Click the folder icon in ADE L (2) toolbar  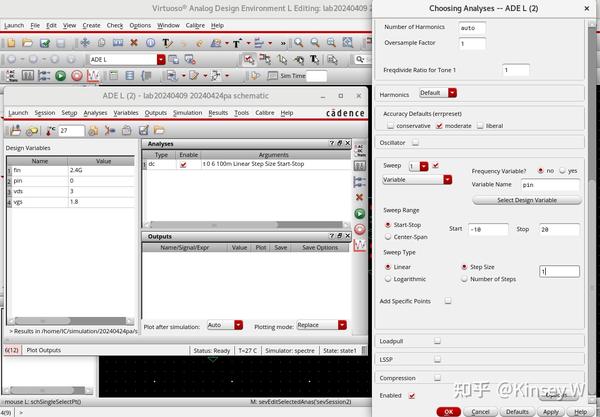pos(159,130)
